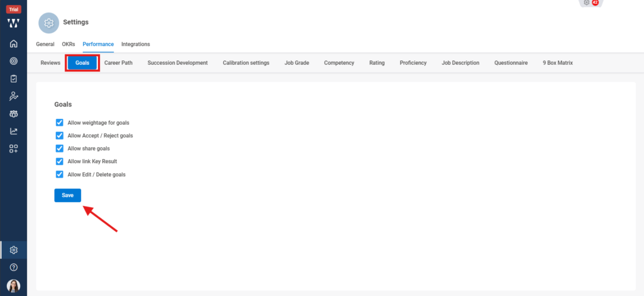Open the tasks clipboard icon in sidebar
Image resolution: width=644 pixels, height=296 pixels.
(x=14, y=79)
